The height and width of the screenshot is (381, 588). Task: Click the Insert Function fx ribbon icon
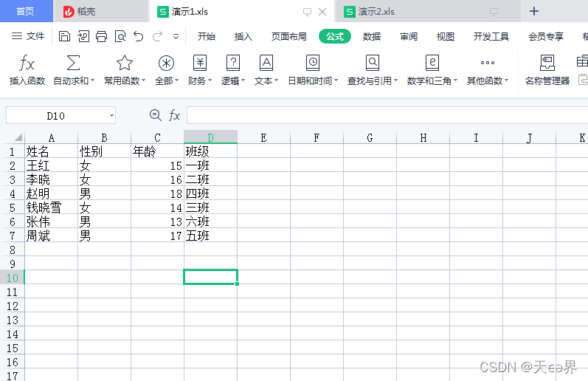coord(27,63)
